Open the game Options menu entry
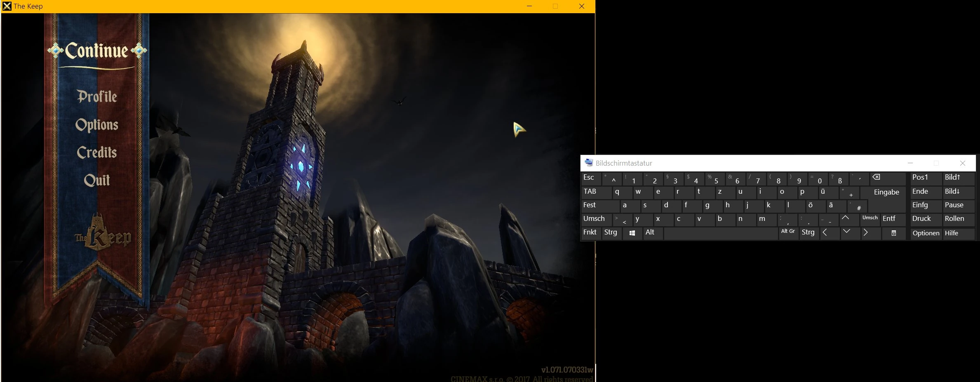This screenshot has width=980, height=382. [97, 125]
